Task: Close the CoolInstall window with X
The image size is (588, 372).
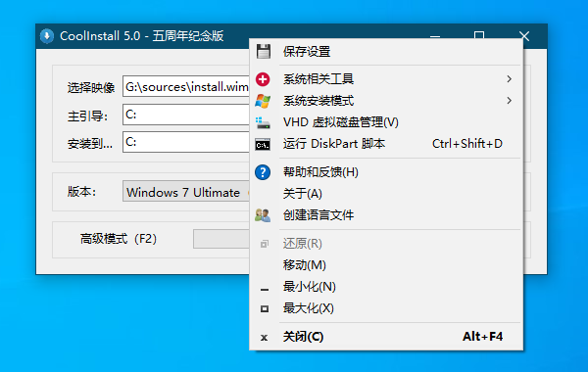Action: [x=524, y=36]
